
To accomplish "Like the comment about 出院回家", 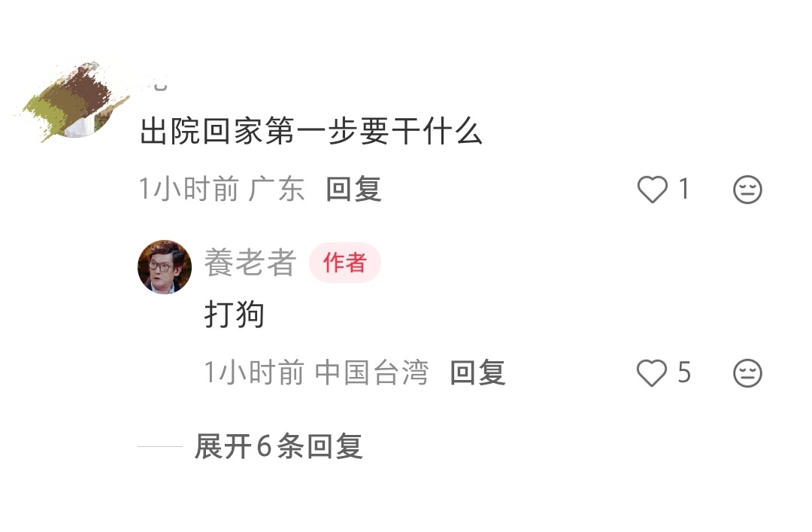I will point(652,189).
